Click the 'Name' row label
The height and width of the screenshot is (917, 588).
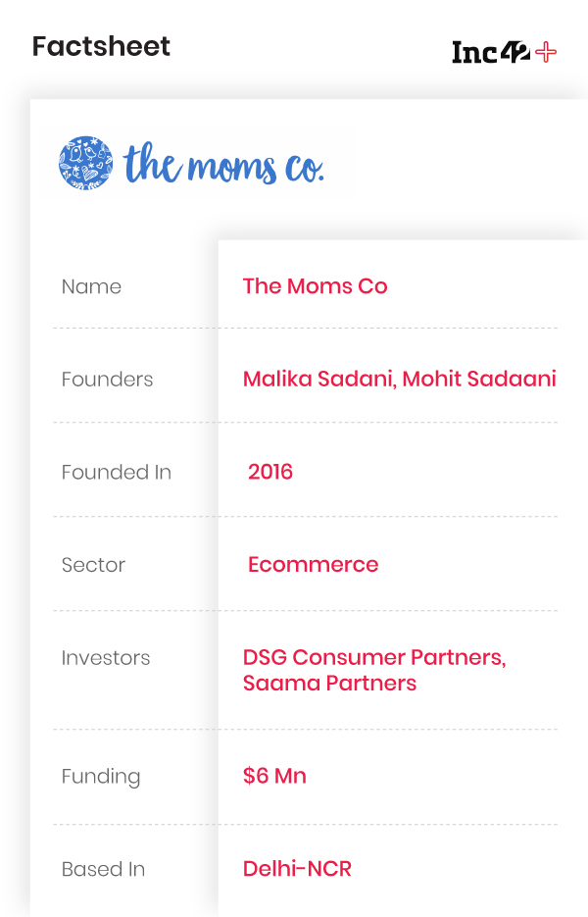click(x=91, y=286)
